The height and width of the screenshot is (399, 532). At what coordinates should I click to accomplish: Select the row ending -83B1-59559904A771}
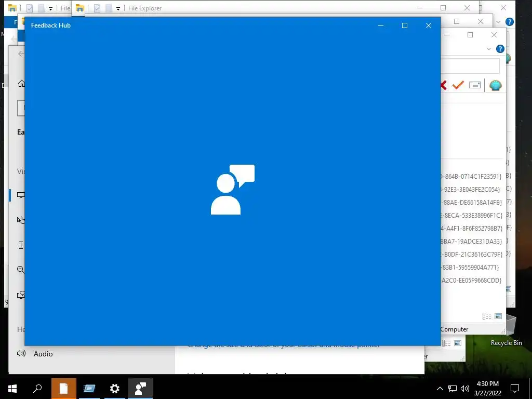coord(470,268)
